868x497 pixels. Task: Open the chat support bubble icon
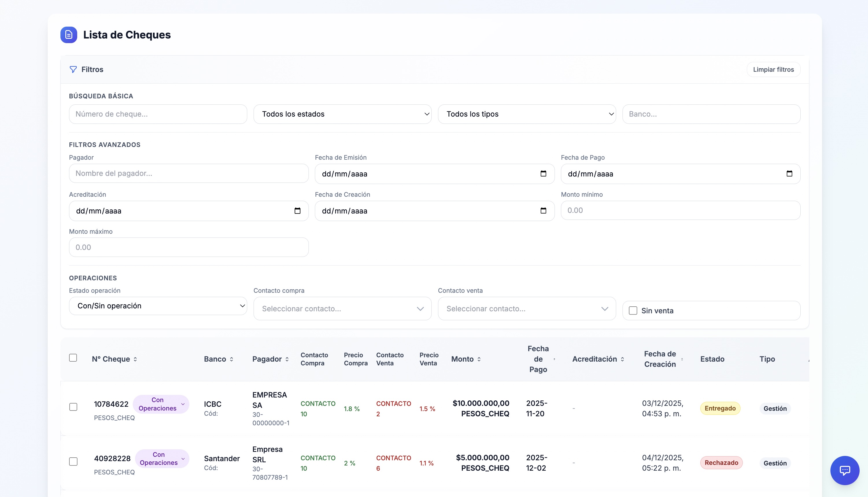(845, 470)
